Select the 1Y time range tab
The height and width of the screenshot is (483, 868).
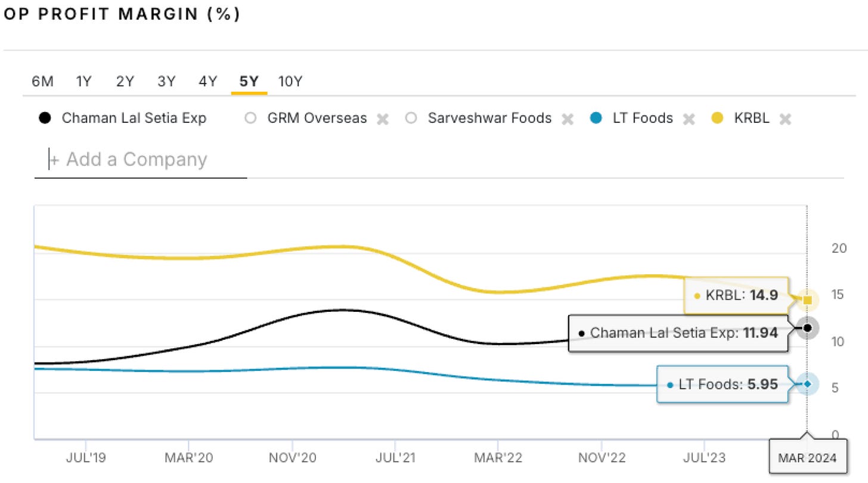(x=83, y=81)
